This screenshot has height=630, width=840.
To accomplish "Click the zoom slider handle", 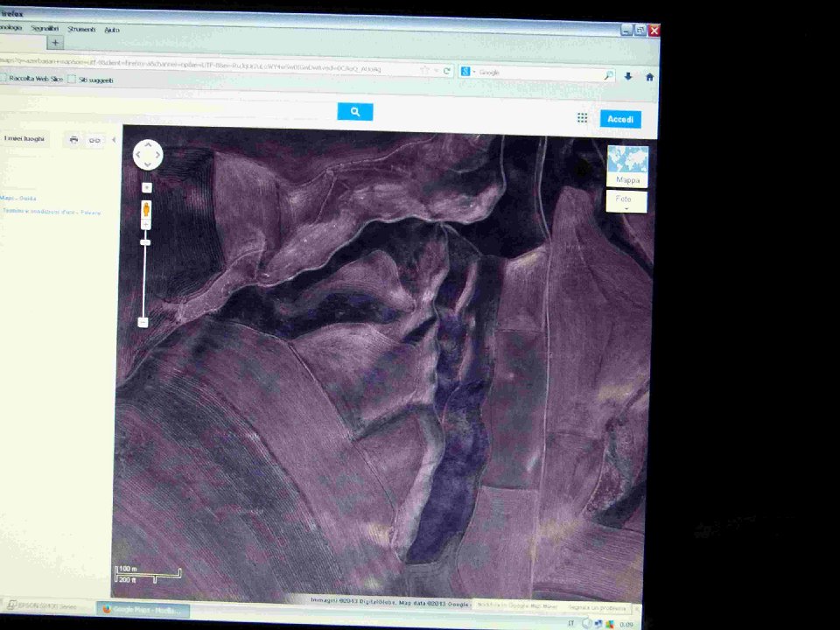I will (x=145, y=242).
